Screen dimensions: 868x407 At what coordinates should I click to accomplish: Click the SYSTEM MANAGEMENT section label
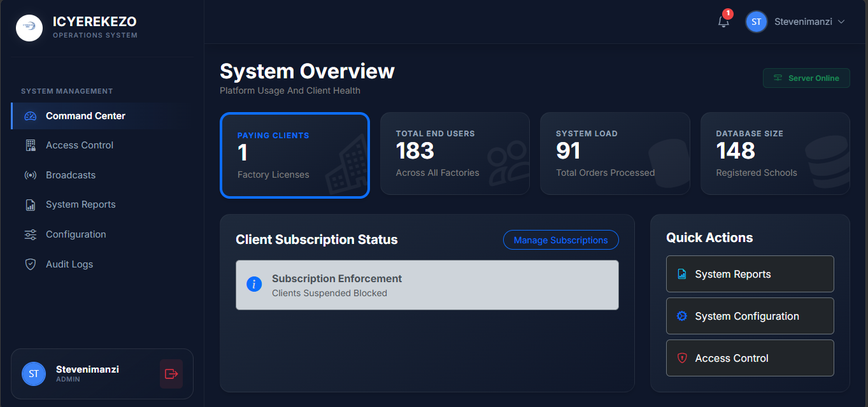click(67, 91)
